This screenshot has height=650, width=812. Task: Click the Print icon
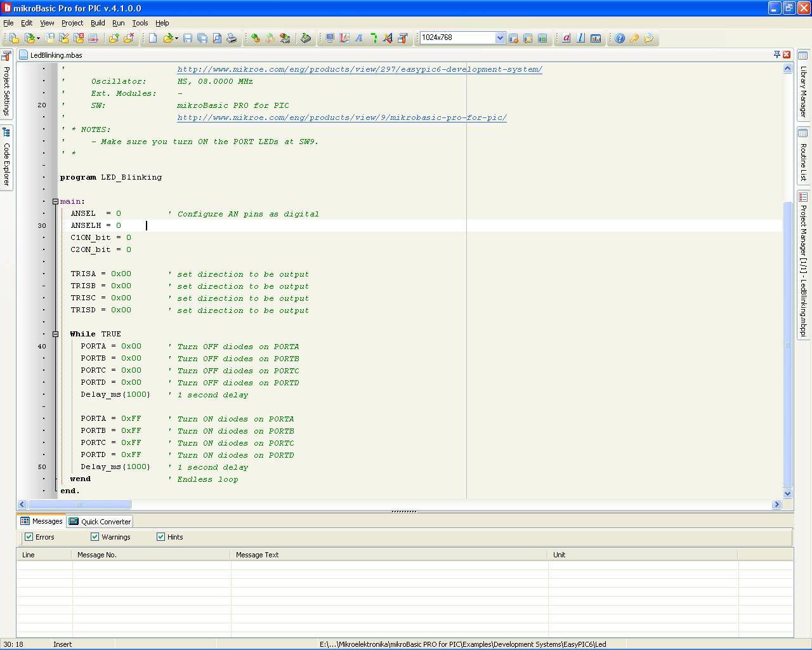[x=232, y=38]
